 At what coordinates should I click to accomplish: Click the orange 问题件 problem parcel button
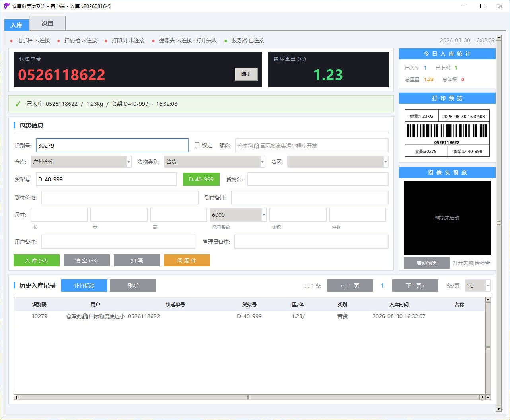[x=187, y=261]
